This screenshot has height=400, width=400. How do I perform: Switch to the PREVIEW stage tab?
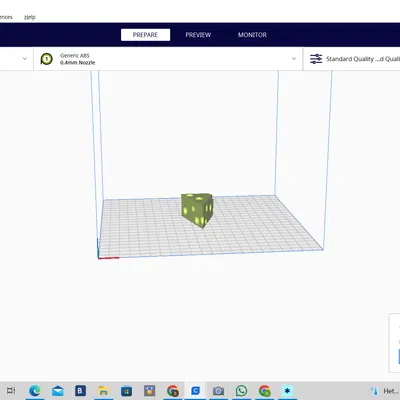198,35
